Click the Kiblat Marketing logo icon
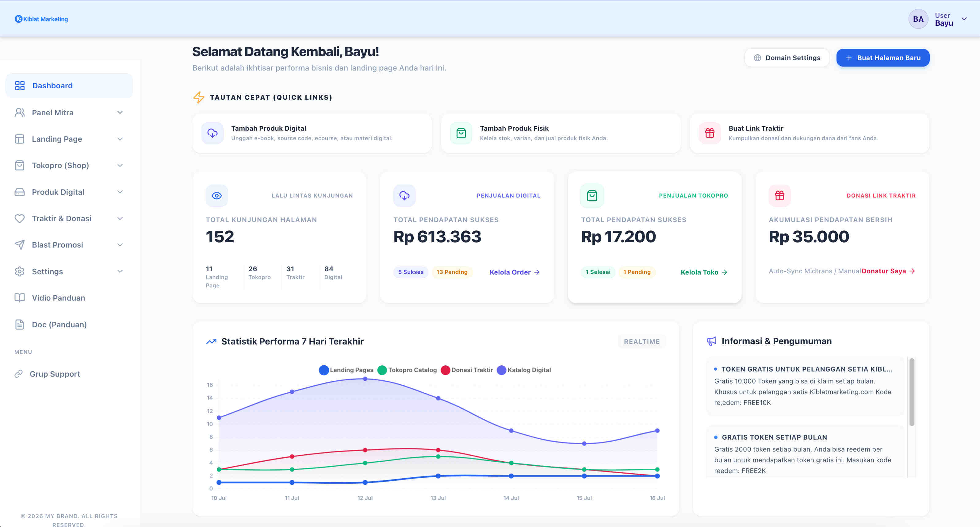The height and width of the screenshot is (527, 980). tap(18, 19)
